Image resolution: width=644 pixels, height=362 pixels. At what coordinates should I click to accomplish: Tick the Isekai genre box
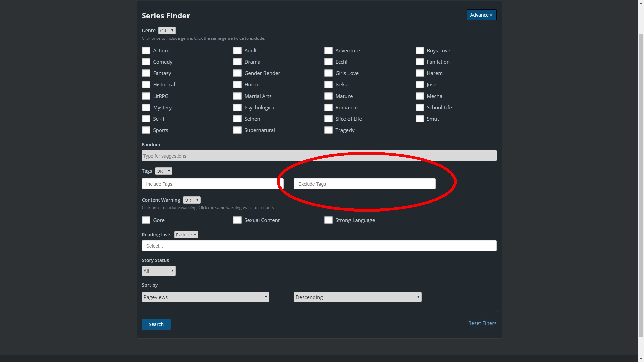click(328, 84)
